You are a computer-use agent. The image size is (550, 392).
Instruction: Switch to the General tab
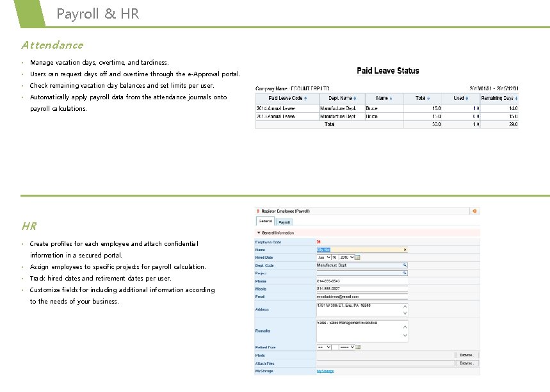point(266,221)
